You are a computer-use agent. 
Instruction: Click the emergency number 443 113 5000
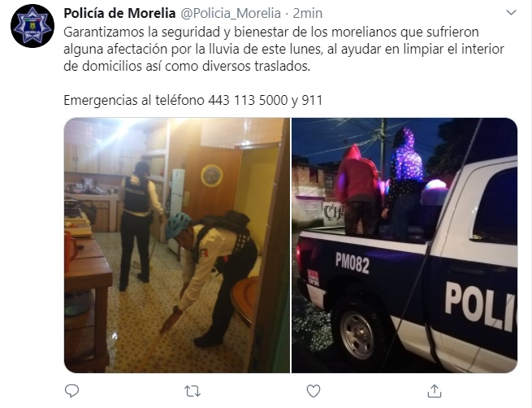pyautogui.click(x=248, y=100)
